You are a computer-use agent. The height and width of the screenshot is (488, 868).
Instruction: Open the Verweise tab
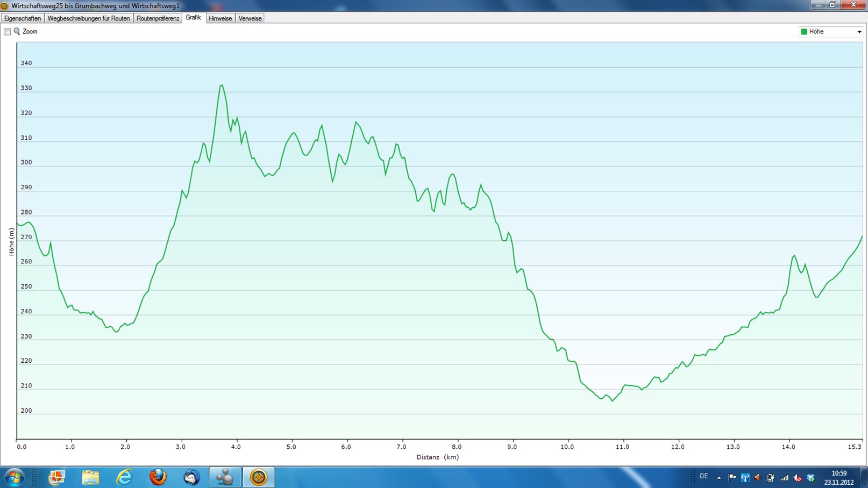click(250, 18)
